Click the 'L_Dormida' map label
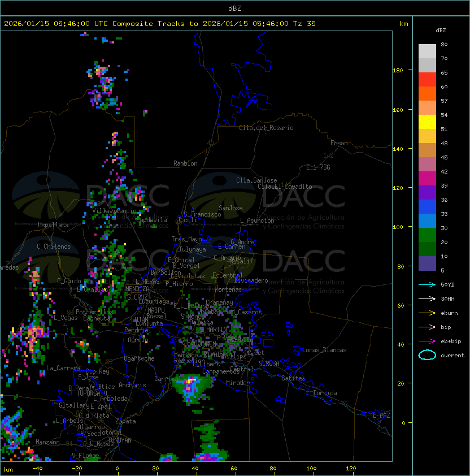The image size is (470, 476). 321,393
